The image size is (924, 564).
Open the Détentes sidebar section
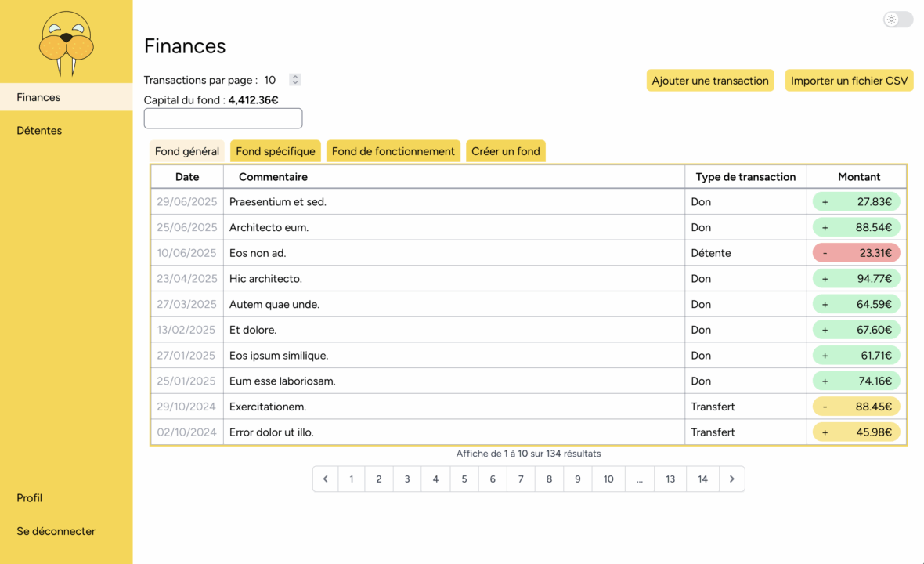coord(39,131)
